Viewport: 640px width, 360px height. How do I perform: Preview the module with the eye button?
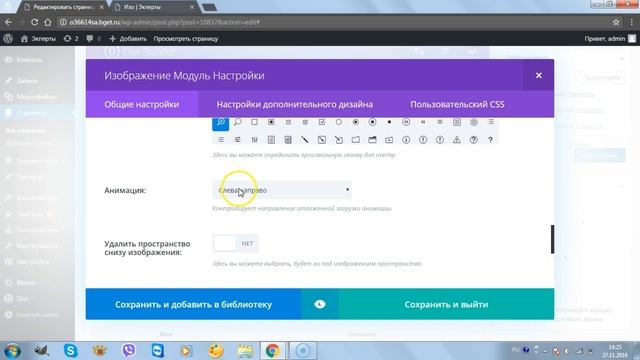320,304
